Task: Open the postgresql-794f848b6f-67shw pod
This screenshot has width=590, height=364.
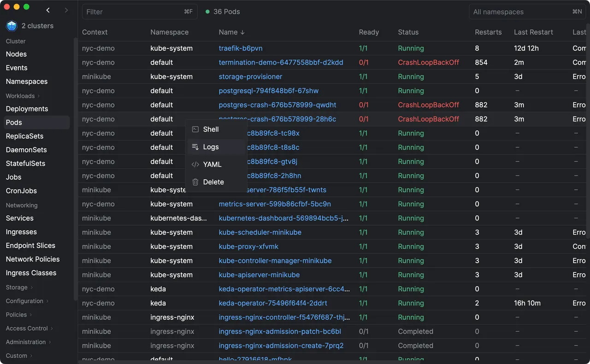Action: pos(268,91)
